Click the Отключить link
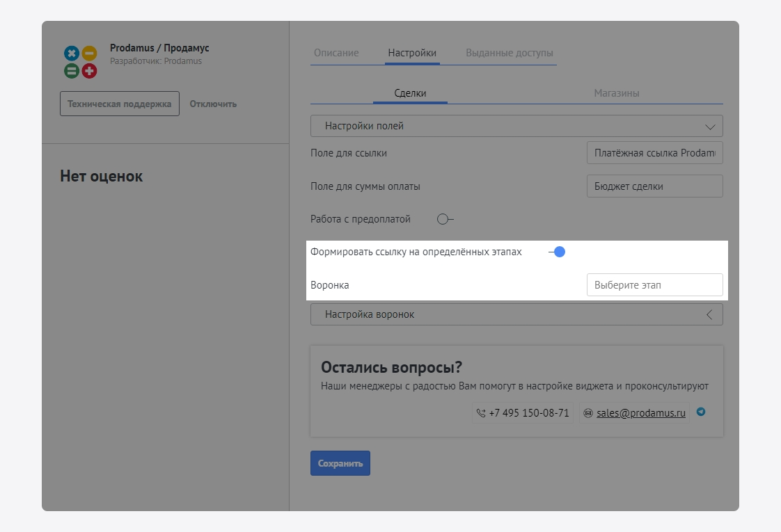781x532 pixels. click(213, 104)
